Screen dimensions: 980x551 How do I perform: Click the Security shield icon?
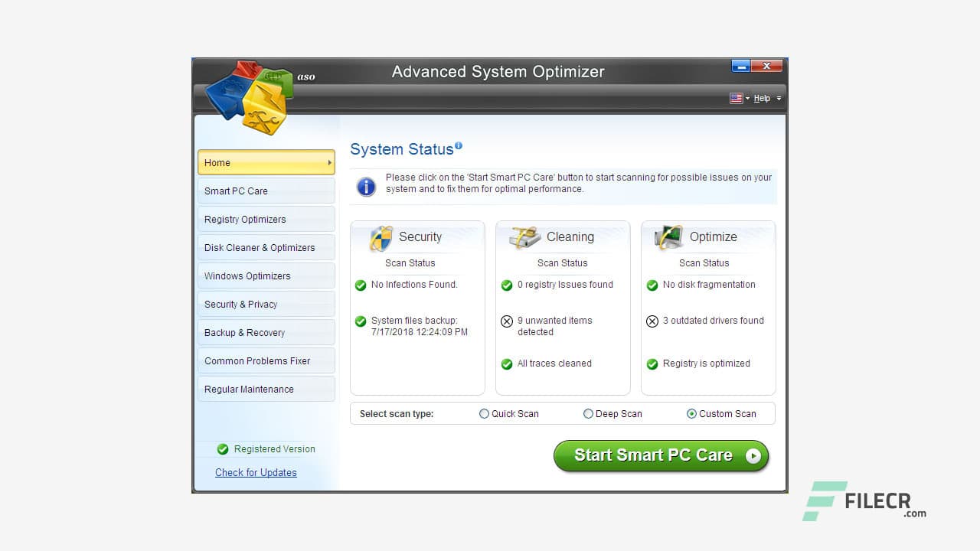point(380,237)
